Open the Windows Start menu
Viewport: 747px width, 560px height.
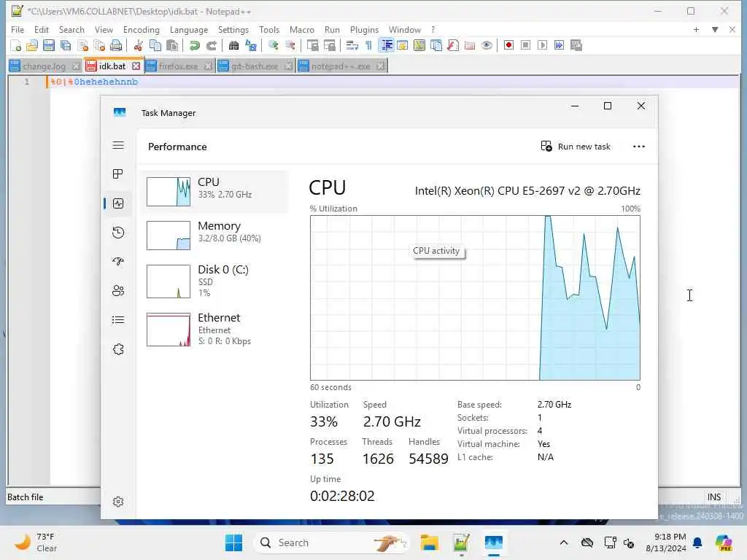click(233, 542)
